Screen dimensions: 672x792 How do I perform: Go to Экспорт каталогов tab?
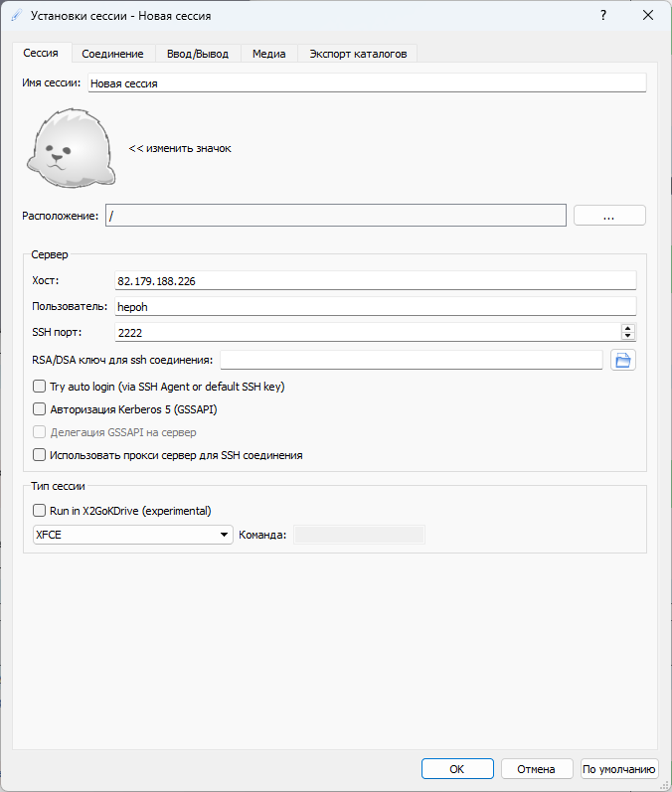[x=358, y=54]
